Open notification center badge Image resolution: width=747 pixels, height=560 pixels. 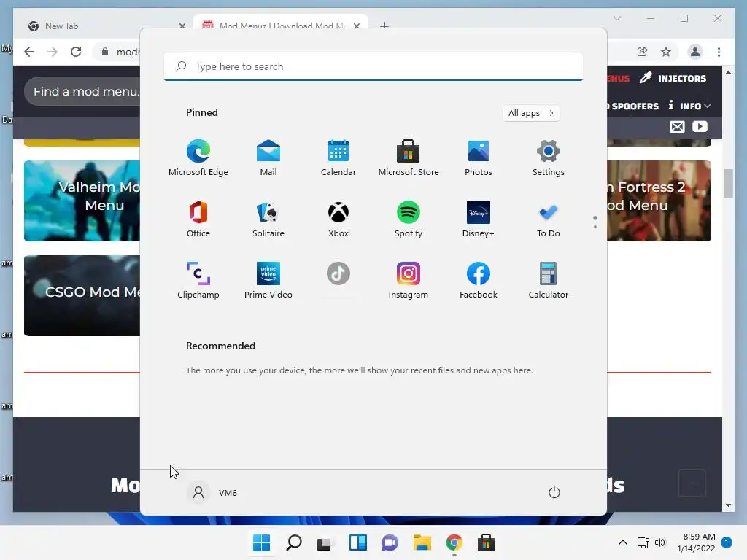pos(727,542)
